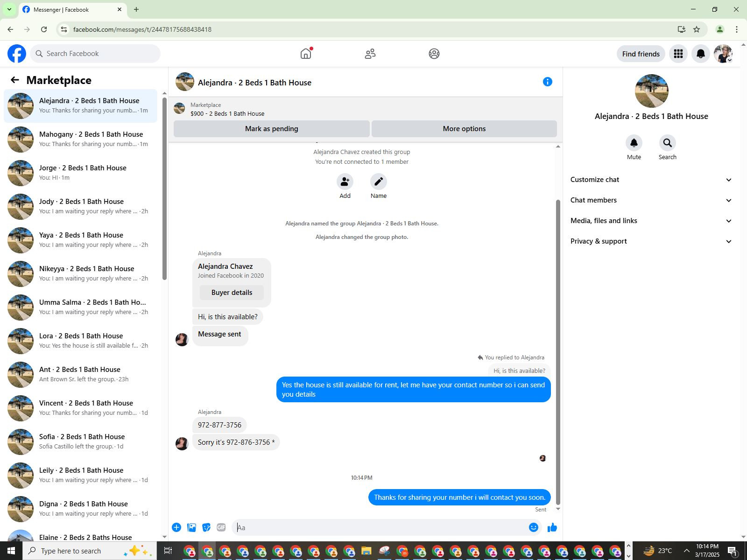Open the browser's three-dot menu
This screenshot has height=560, width=747.
point(737,29)
